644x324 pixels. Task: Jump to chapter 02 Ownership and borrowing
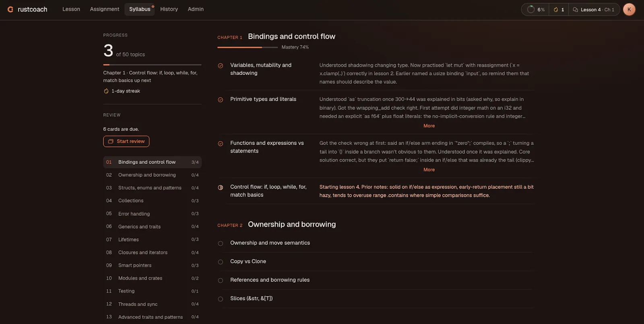coord(152,175)
